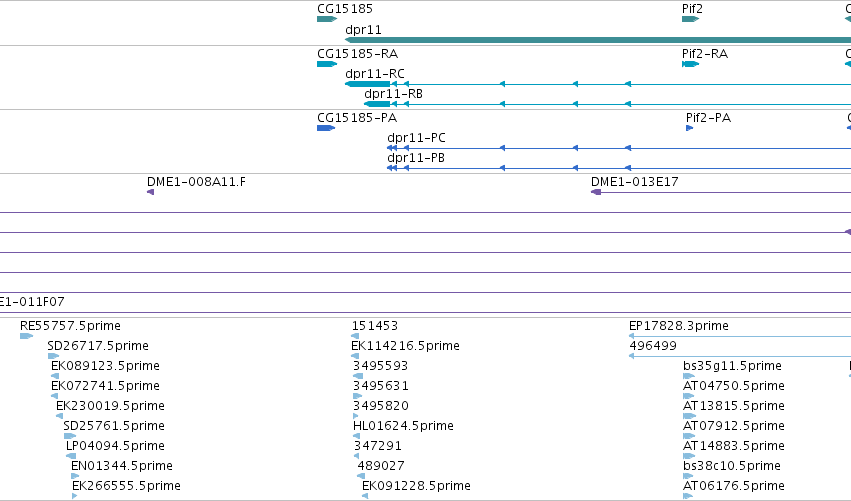Click the dpr11-PB label text
The width and height of the screenshot is (851, 501).
[416, 158]
